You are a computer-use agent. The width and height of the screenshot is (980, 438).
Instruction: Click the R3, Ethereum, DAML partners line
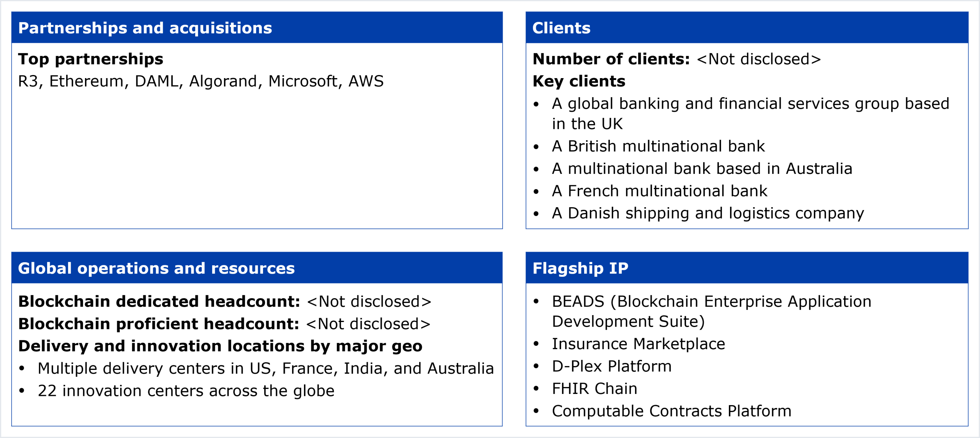coord(201,81)
